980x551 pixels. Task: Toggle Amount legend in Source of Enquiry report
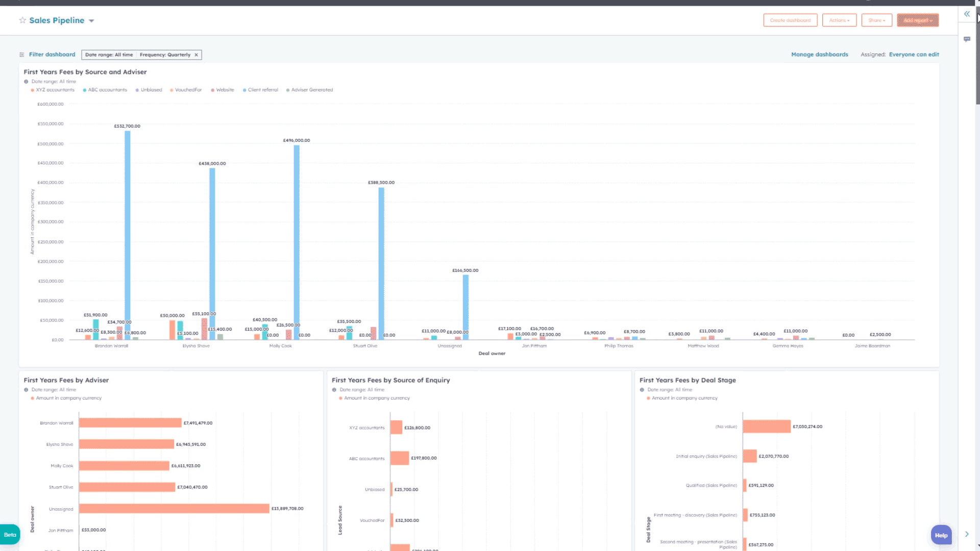point(374,398)
